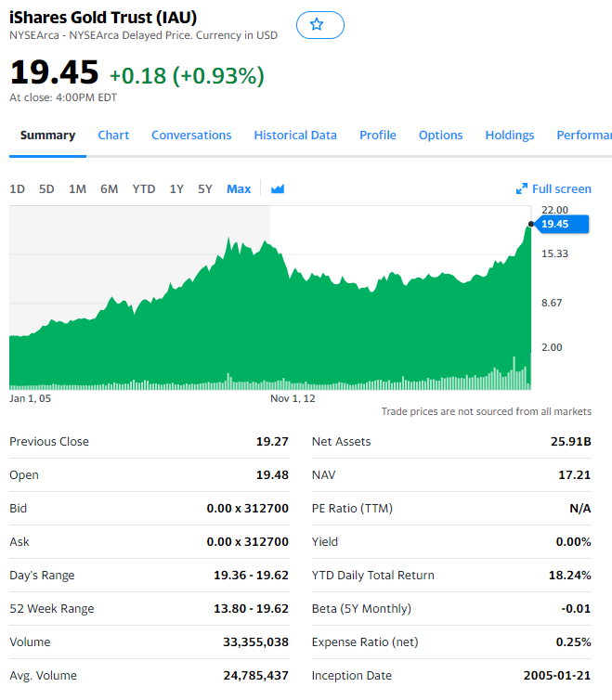Click the YTD Daily Total Return value 18.24%
The height and width of the screenshot is (700, 612).
point(570,576)
